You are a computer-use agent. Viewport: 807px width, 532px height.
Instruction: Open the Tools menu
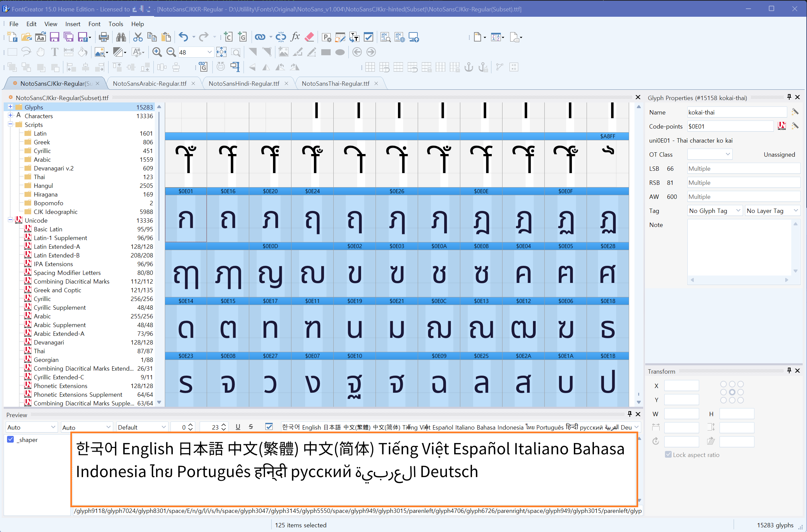point(116,24)
